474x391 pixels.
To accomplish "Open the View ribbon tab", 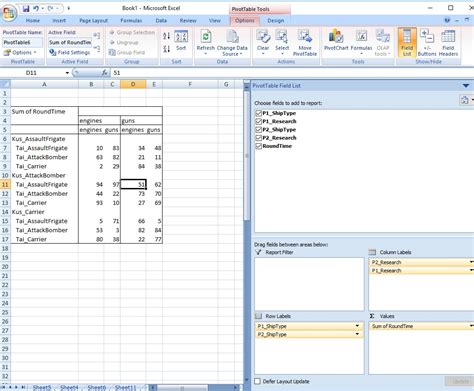I will (215, 21).
